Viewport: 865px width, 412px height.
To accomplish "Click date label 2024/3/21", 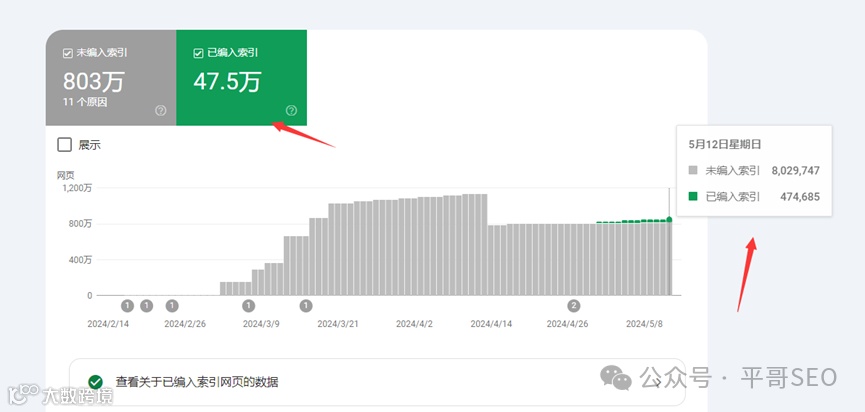I will 338,324.
